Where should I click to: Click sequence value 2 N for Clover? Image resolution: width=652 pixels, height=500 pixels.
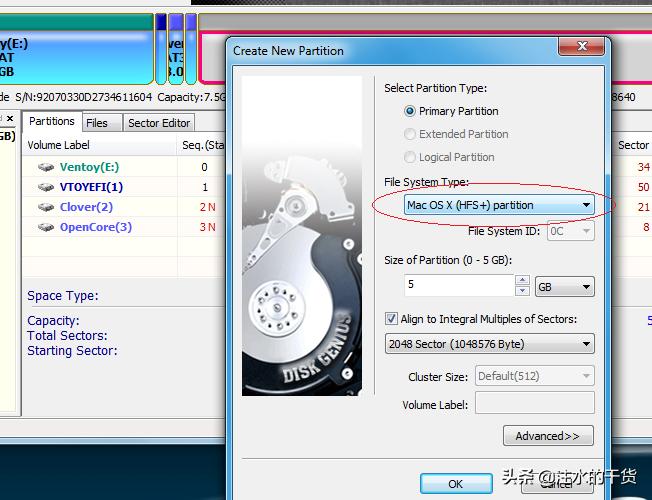coord(207,207)
